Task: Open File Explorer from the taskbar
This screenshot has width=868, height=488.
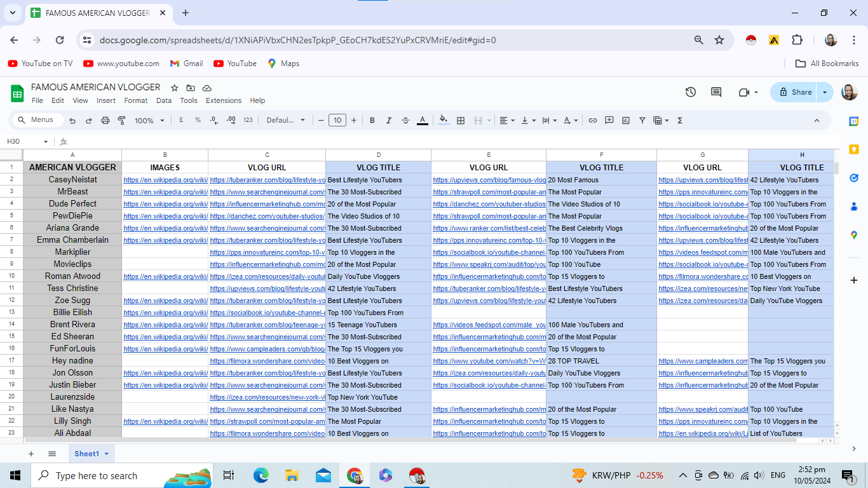Action: [292, 475]
